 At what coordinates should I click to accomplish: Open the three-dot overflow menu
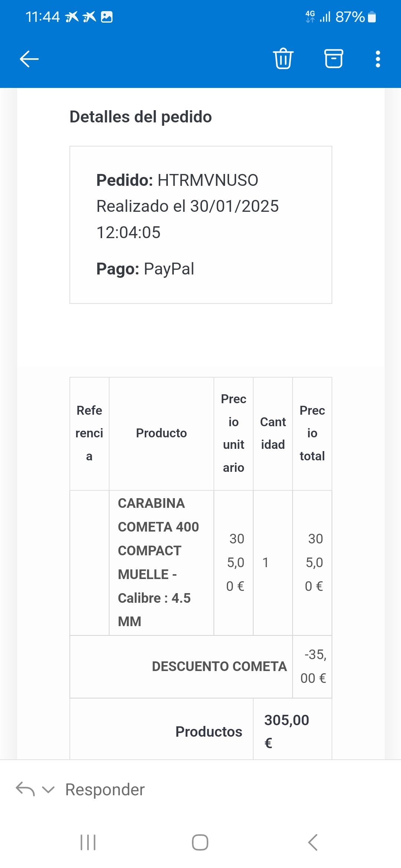point(378,59)
